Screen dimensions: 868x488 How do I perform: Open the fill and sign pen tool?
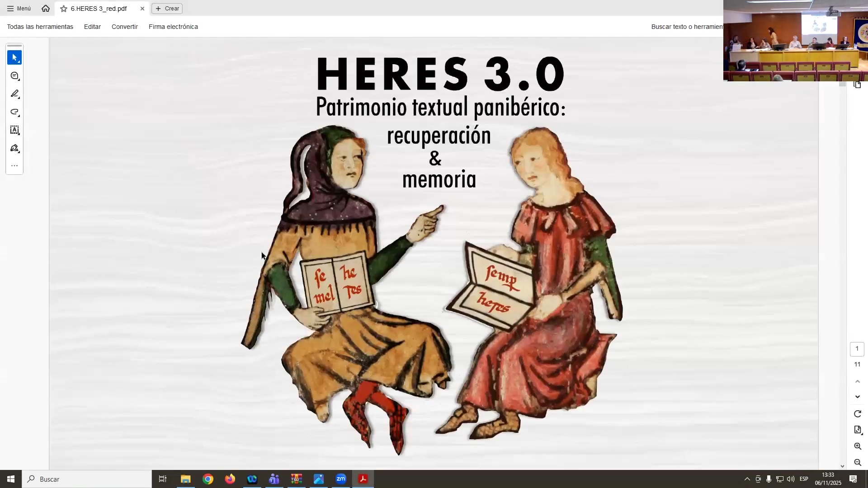pos(14,148)
